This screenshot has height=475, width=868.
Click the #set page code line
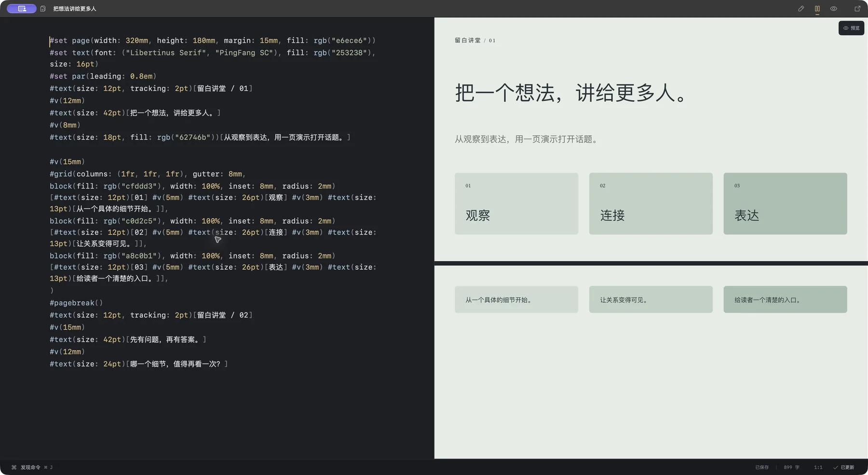point(213,41)
